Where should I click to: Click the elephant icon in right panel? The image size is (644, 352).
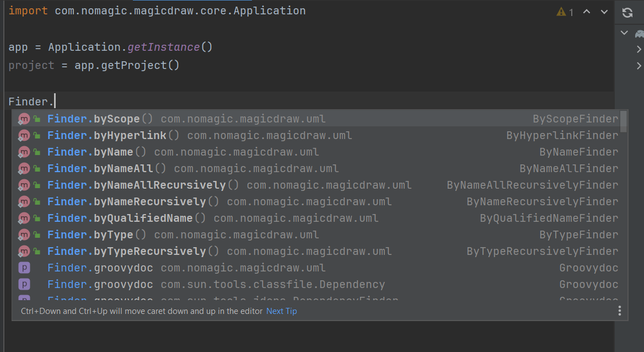640,34
